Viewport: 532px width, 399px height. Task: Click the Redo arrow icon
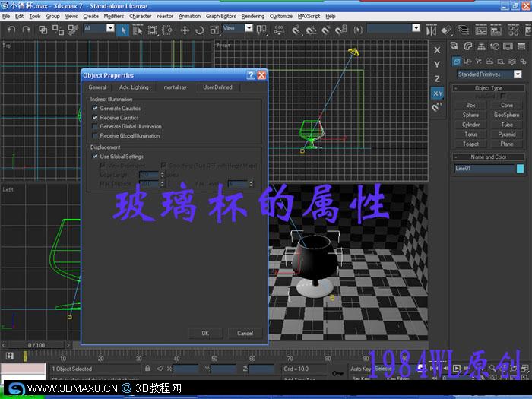[26, 30]
